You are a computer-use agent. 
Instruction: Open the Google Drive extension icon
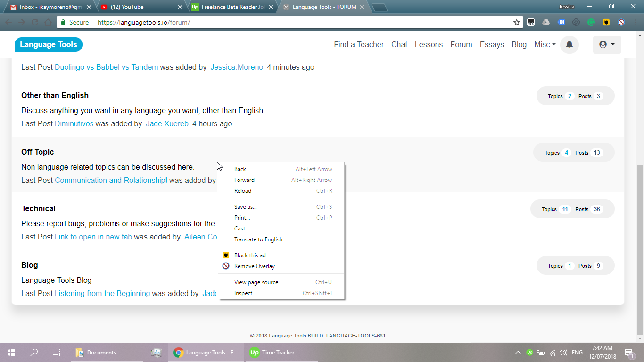pyautogui.click(x=545, y=22)
